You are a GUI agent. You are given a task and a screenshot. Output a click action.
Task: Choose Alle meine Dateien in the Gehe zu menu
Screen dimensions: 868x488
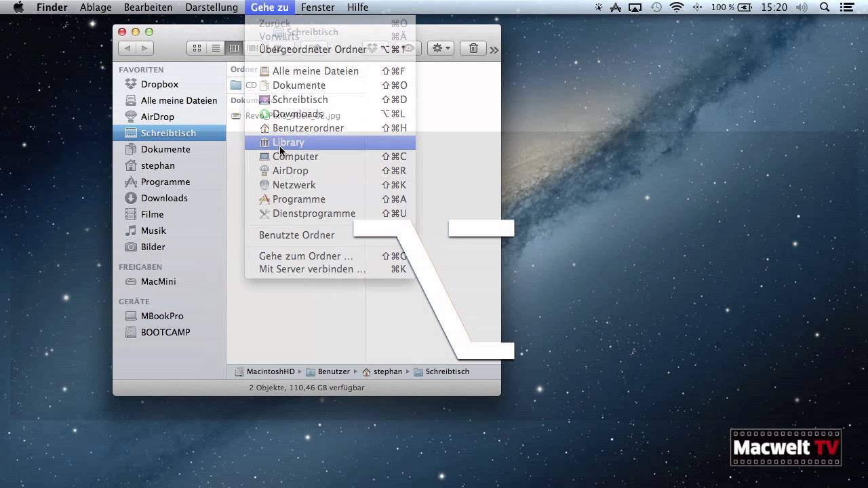[x=330, y=71]
